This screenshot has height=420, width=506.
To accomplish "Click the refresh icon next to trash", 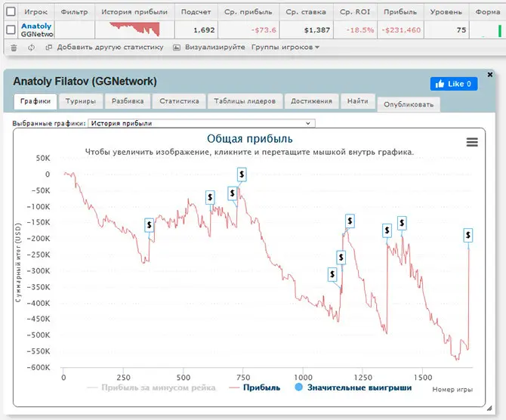I will [31, 47].
